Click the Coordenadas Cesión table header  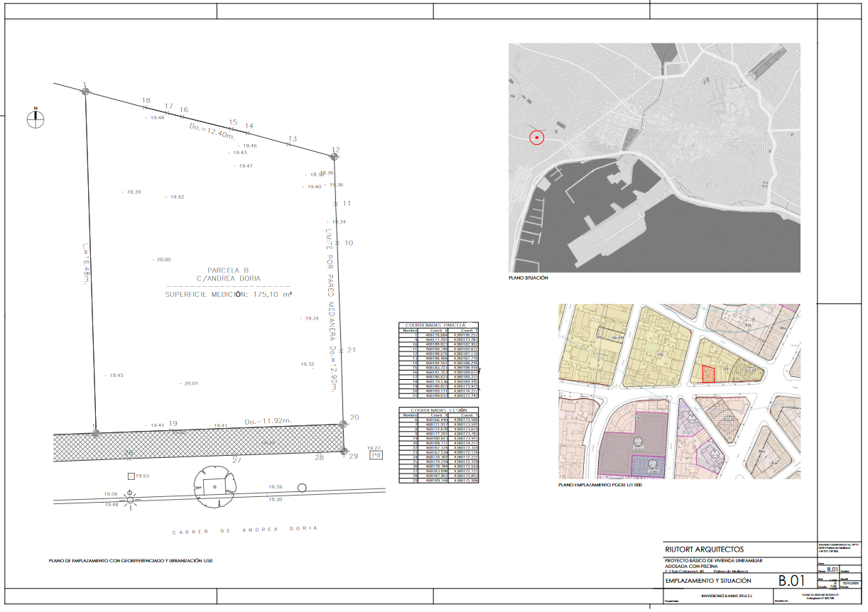(x=440, y=410)
